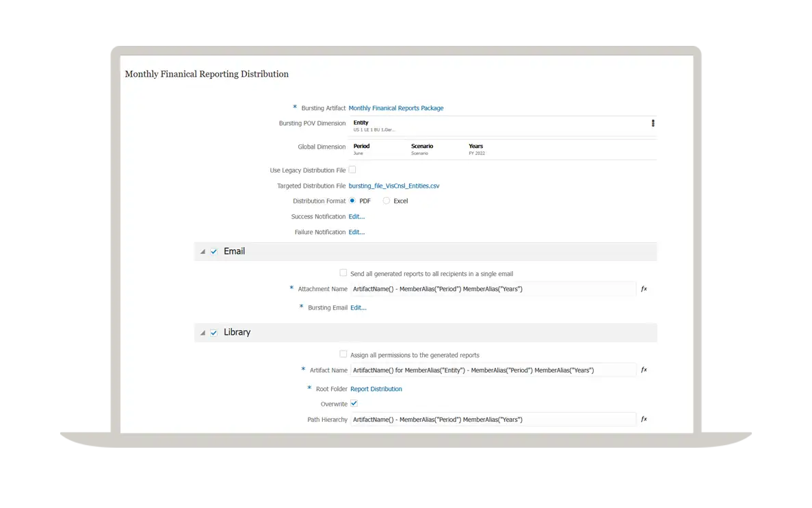This screenshot has width=812, height=508.
Task: Open formula editor for Artifact Name
Action: click(644, 370)
